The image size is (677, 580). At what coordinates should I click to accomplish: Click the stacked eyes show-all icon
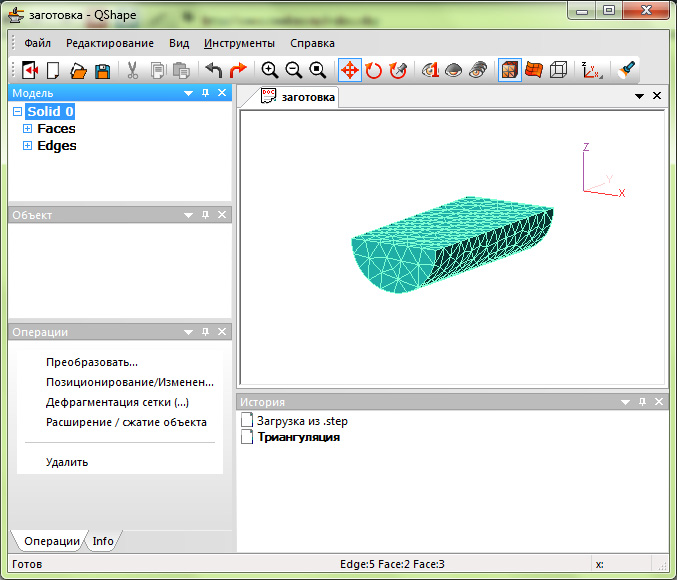click(x=478, y=70)
